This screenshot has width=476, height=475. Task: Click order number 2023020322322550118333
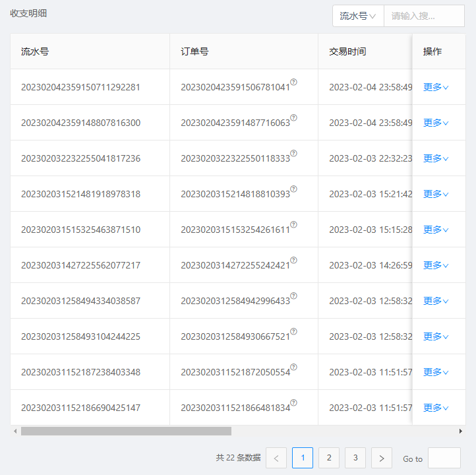pos(235,158)
